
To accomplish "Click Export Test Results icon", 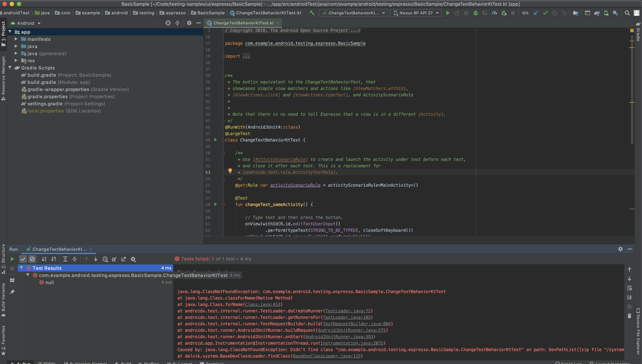I will click(123, 259).
